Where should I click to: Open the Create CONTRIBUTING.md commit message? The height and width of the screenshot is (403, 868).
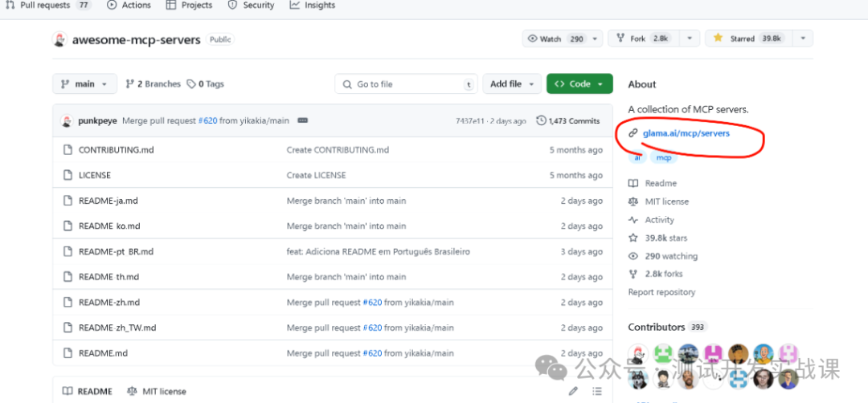point(338,150)
